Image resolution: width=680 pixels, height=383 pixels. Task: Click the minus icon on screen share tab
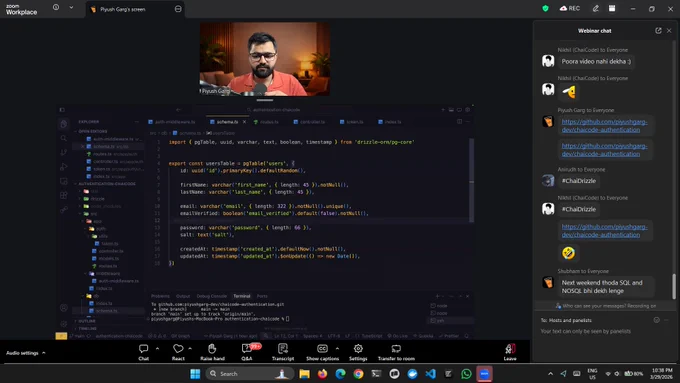(x=178, y=9)
